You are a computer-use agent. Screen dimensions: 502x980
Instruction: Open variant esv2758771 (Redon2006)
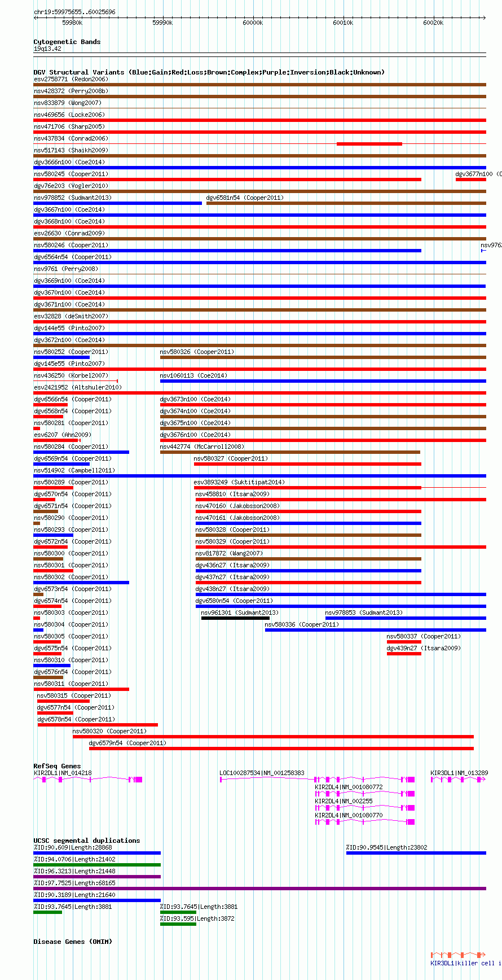point(260,85)
